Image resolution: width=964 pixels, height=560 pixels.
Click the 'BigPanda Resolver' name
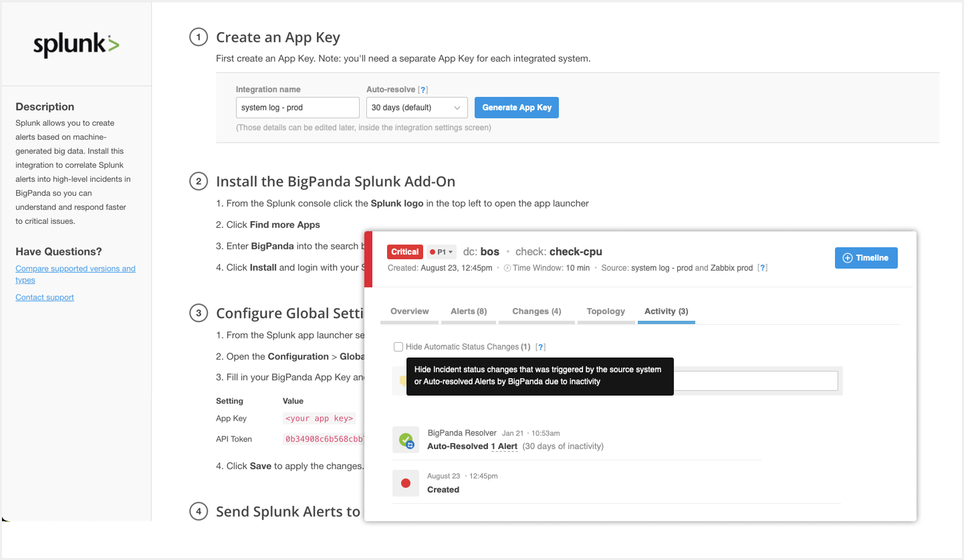(462, 433)
